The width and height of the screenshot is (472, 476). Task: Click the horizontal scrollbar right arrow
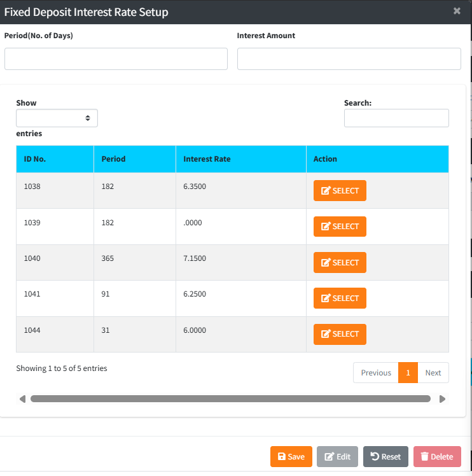coord(443,399)
